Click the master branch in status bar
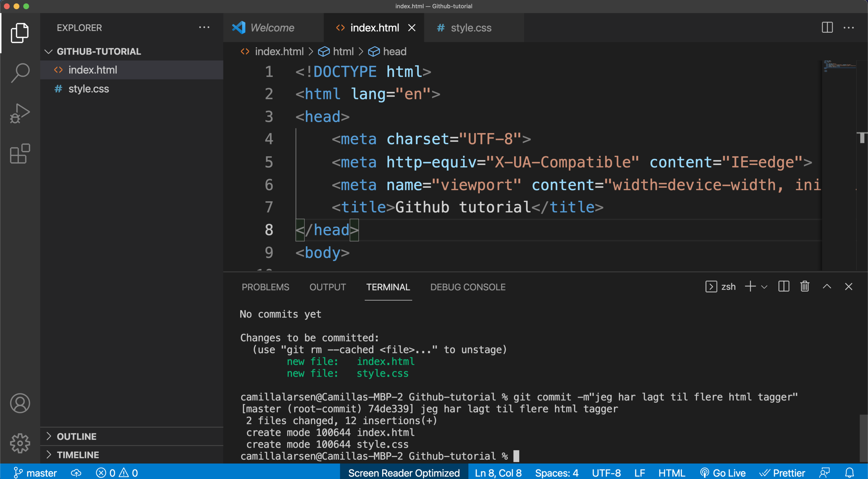This screenshot has width=868, height=479. coord(36,473)
